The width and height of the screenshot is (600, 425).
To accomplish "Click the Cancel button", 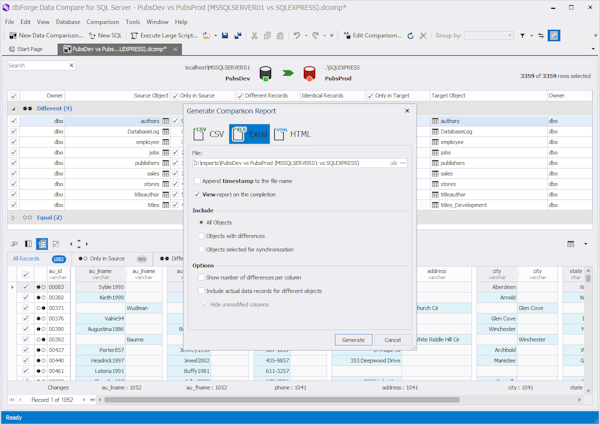I will (x=393, y=340).
